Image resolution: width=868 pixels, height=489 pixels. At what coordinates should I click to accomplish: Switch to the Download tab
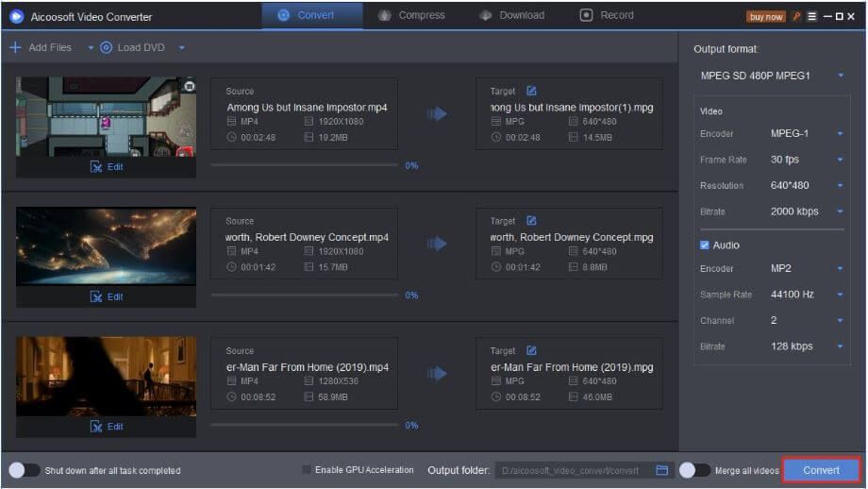(x=512, y=15)
